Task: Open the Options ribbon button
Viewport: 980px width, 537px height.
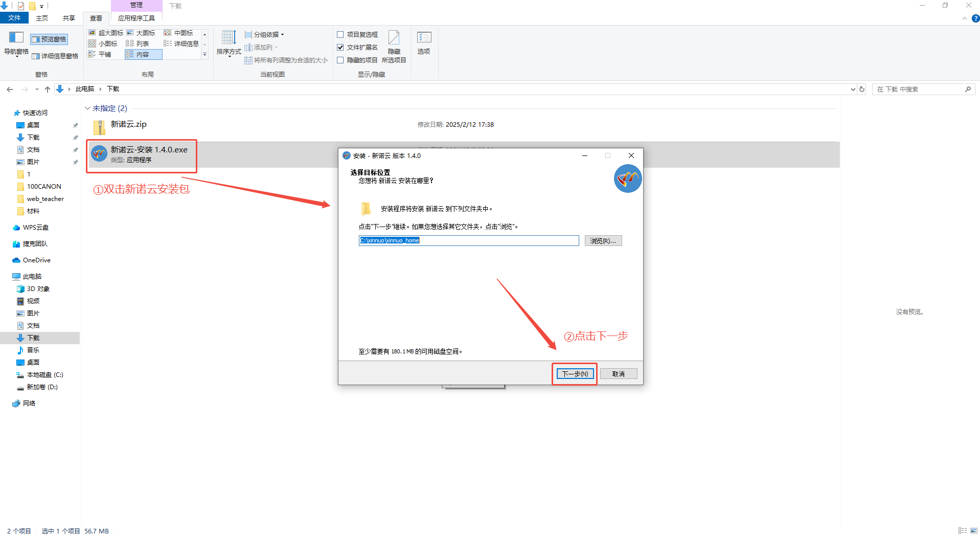Action: click(424, 43)
